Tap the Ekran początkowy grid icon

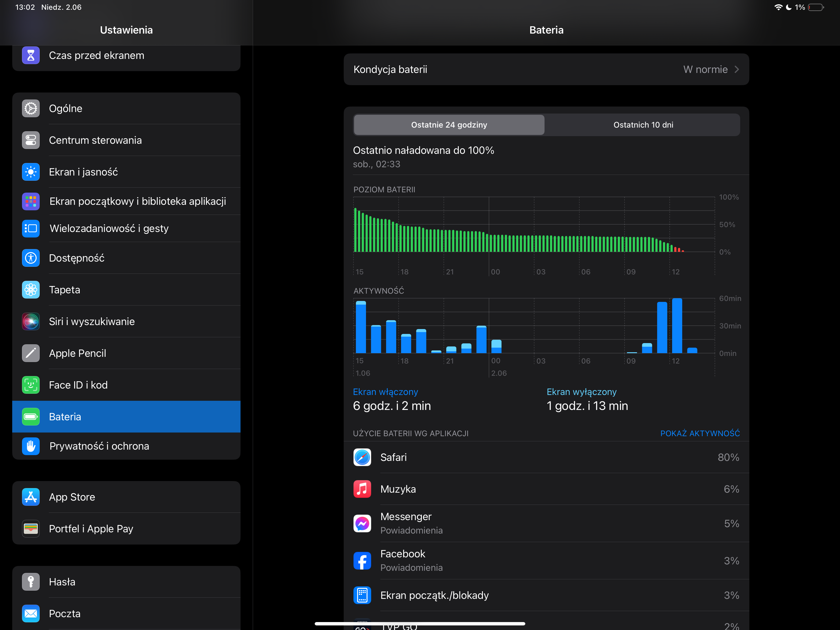(x=31, y=201)
